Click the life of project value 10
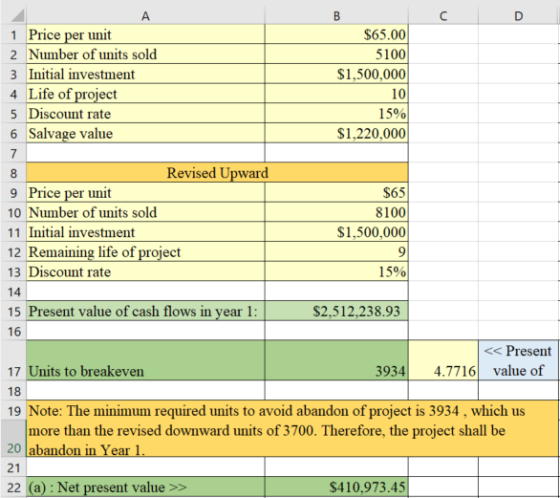The height and width of the screenshot is (498, 560). [x=336, y=94]
